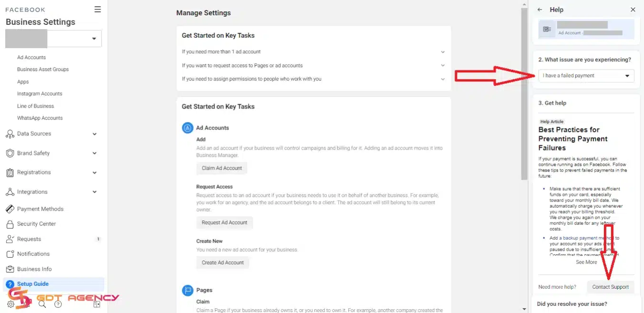
Task: Expand the Data Sources section
Action: click(x=94, y=134)
